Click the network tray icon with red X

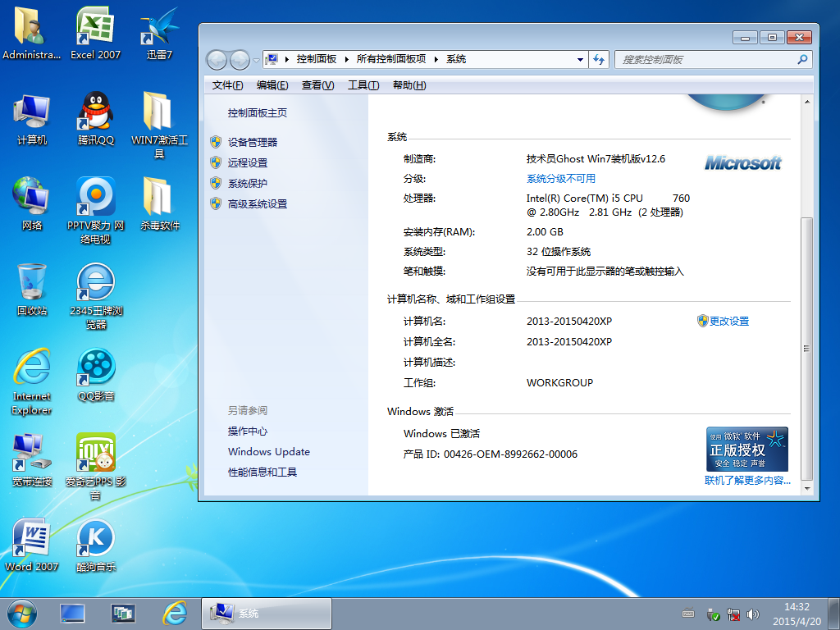pos(733,614)
